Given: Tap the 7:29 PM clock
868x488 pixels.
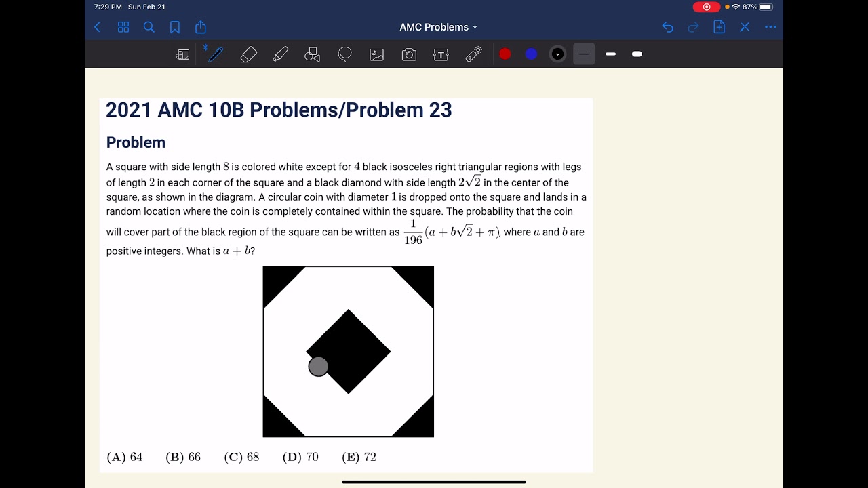Looking at the screenshot, I should point(108,7).
